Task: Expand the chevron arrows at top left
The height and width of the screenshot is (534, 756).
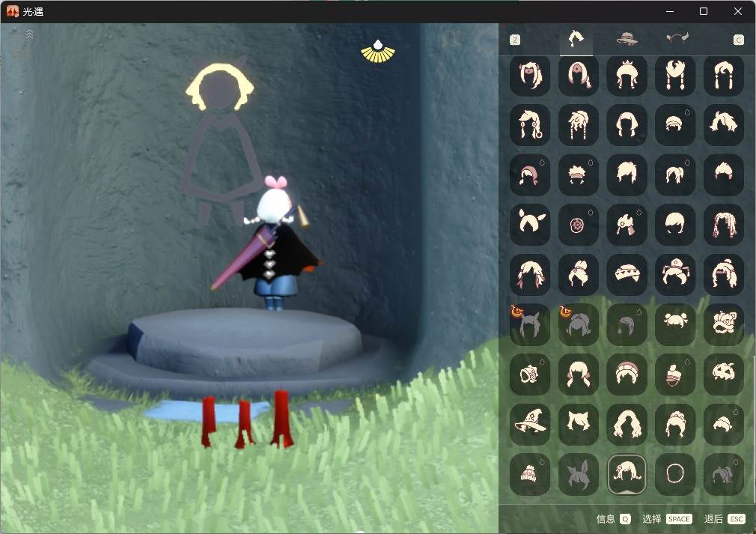Action: coord(29,34)
